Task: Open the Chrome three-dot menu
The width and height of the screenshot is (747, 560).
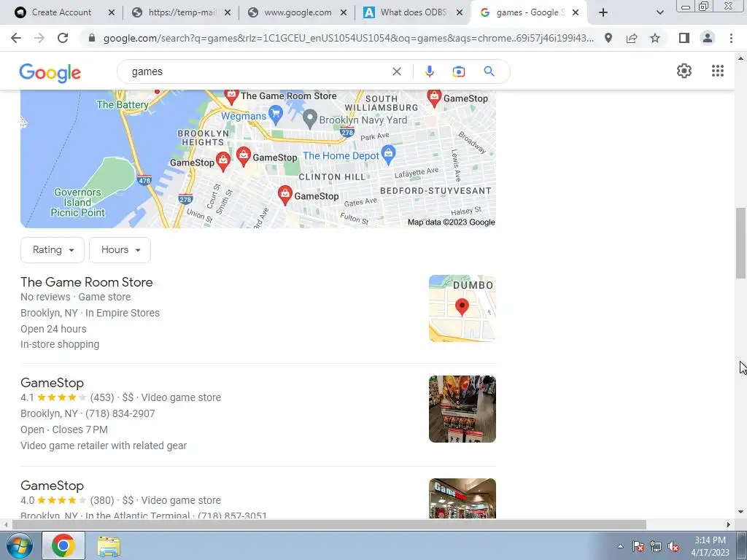Action: coord(731,38)
